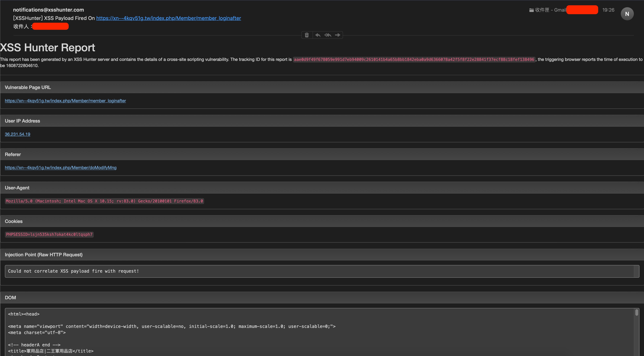Click the User-Agent section header
Image resolution: width=644 pixels, height=356 pixels.
[x=322, y=188]
